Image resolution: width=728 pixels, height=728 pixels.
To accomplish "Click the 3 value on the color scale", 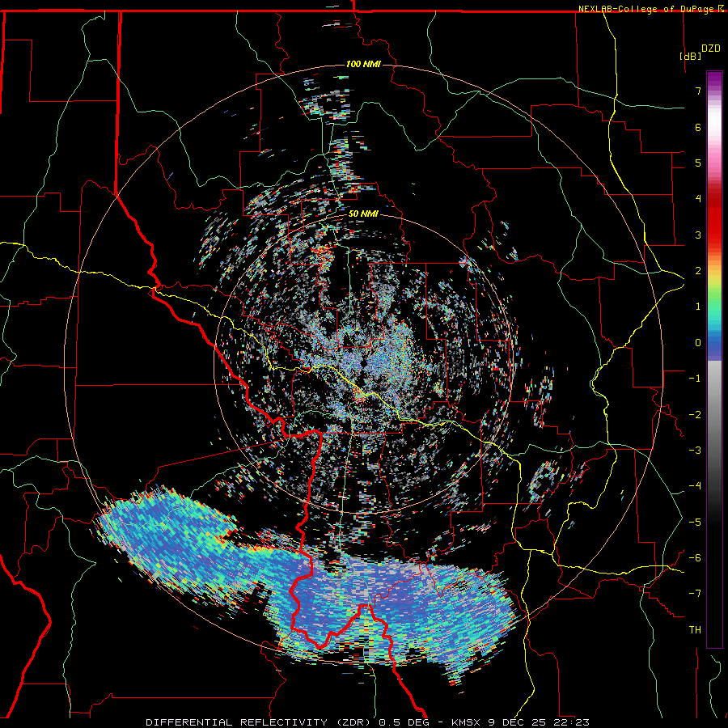I will click(698, 235).
